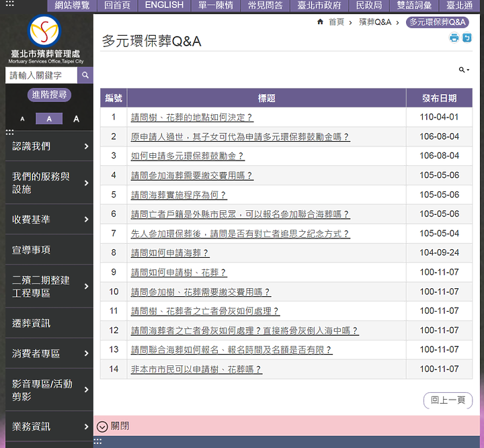The height and width of the screenshot is (448, 484).
Task: Click the circled arrow icon beside 關閉
Action: click(102, 427)
